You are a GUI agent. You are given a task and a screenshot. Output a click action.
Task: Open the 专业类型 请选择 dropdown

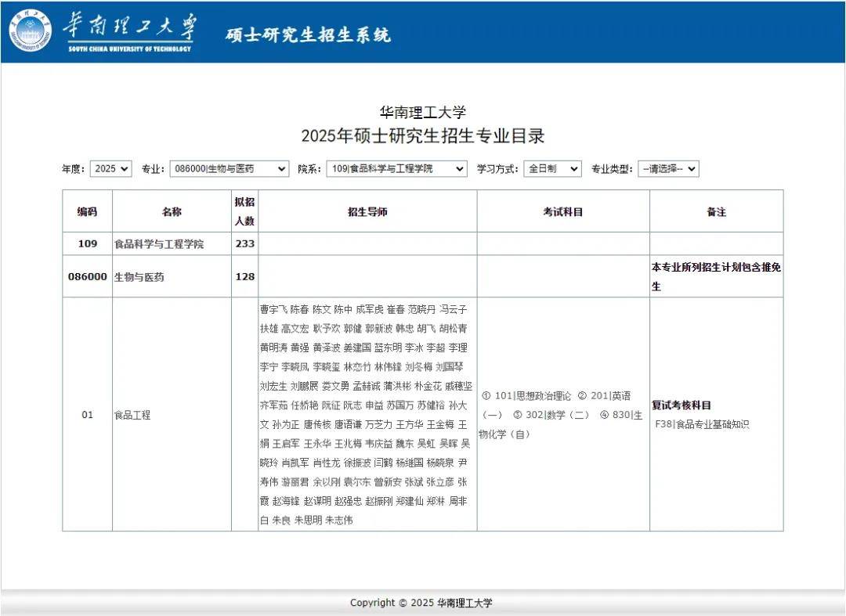[668, 169]
